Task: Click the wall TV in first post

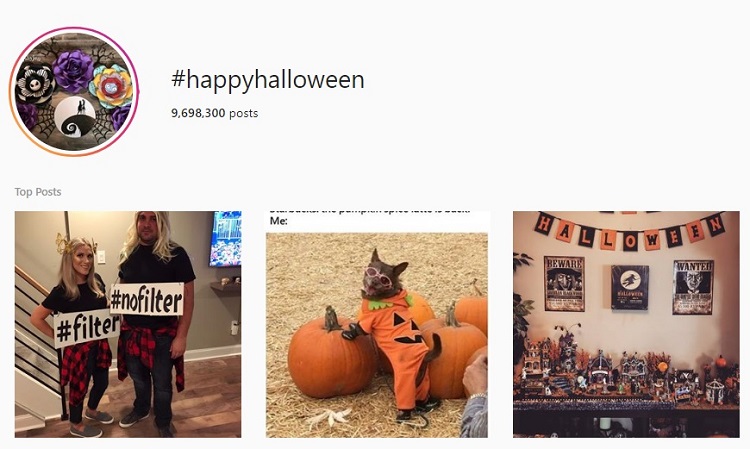Action: [x=225, y=239]
